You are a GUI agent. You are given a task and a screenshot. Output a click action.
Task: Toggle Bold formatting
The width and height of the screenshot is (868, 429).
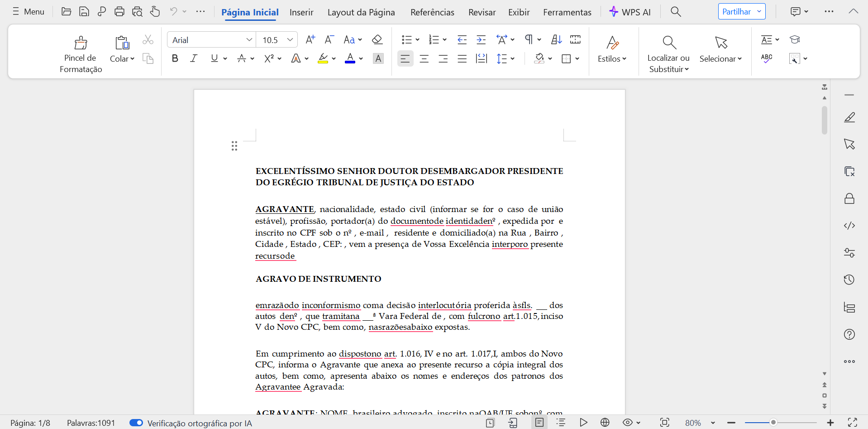point(175,58)
